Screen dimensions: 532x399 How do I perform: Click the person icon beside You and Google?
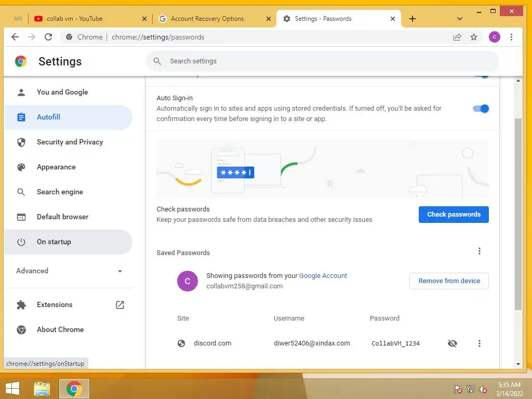point(21,92)
